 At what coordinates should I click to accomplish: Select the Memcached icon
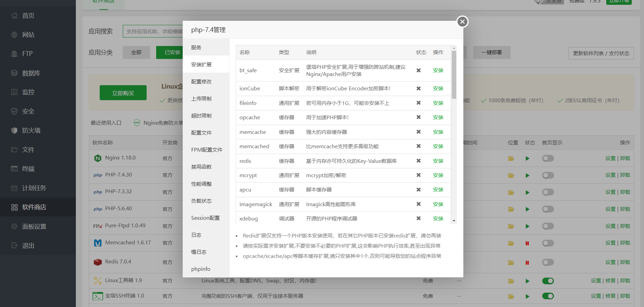98,243
